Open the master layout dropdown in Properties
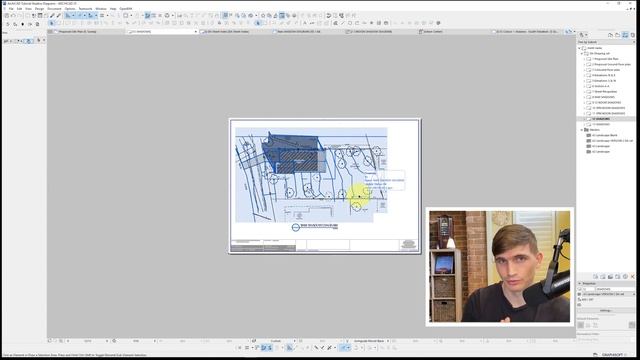This screenshot has width=640, height=360. (608, 294)
